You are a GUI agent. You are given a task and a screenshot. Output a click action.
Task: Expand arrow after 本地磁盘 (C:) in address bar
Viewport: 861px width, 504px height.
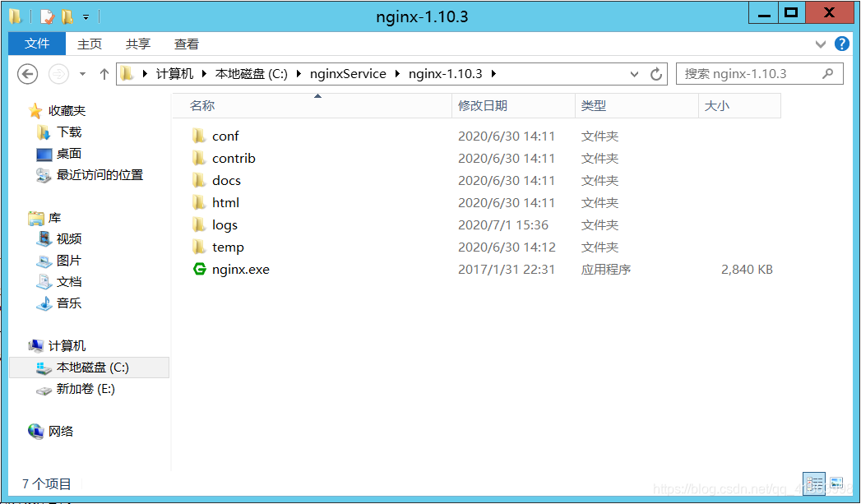tap(299, 73)
